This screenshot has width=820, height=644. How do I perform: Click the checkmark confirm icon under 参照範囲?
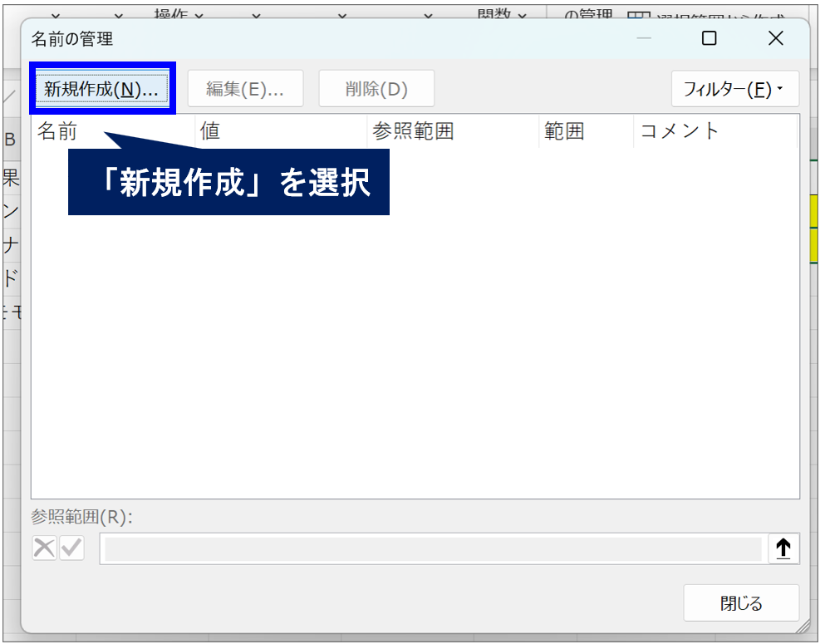tap(71, 548)
